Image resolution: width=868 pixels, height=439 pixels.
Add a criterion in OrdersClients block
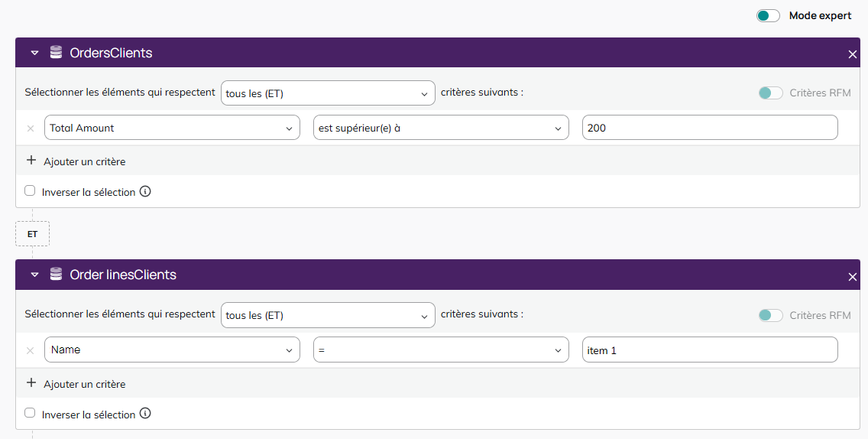coord(76,161)
